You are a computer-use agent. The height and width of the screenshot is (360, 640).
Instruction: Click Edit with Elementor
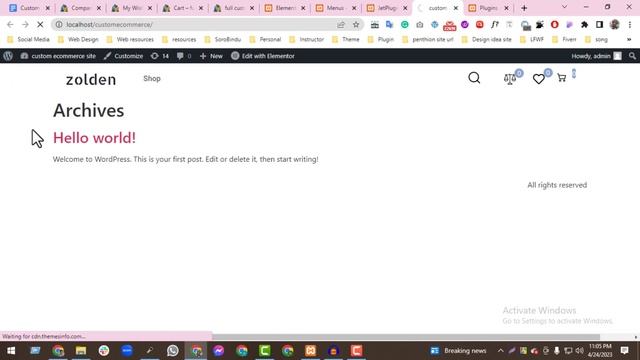click(263, 56)
